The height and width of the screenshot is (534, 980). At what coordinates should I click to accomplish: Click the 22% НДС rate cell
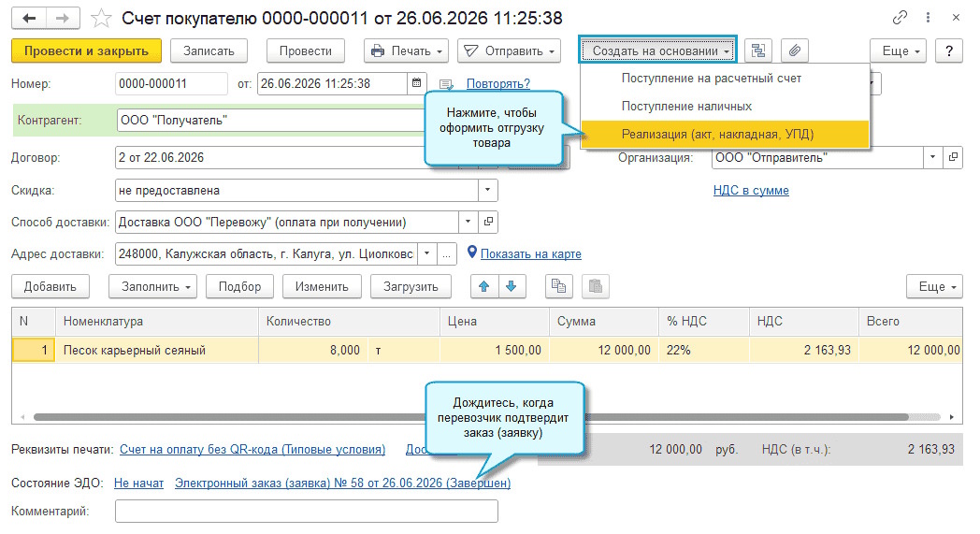click(704, 350)
